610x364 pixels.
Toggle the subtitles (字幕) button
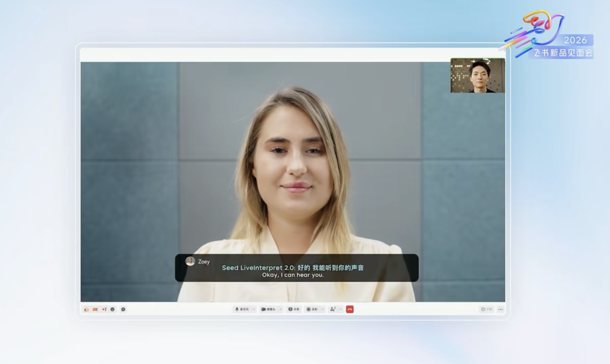[486, 309]
